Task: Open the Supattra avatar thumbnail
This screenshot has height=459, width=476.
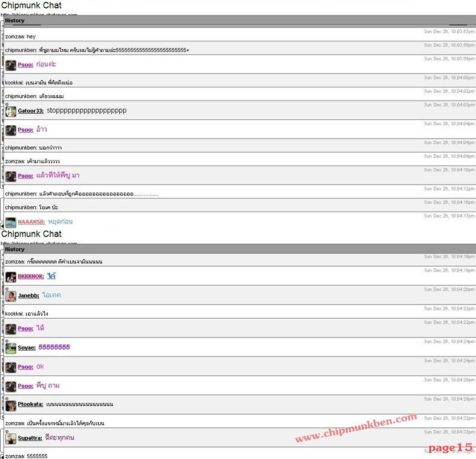Action: tap(11, 439)
